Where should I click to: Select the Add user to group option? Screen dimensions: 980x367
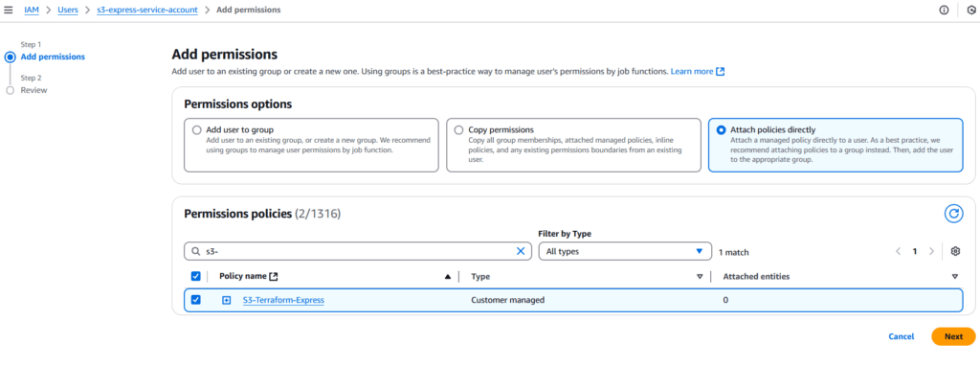[197, 130]
